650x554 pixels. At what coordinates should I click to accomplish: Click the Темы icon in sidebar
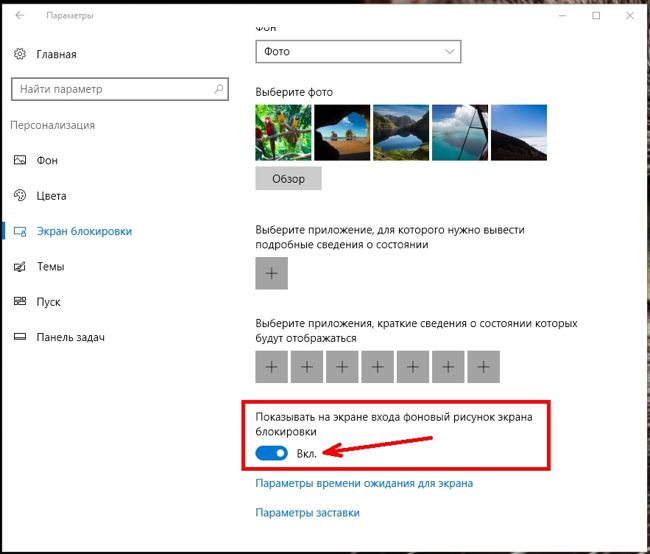20,267
